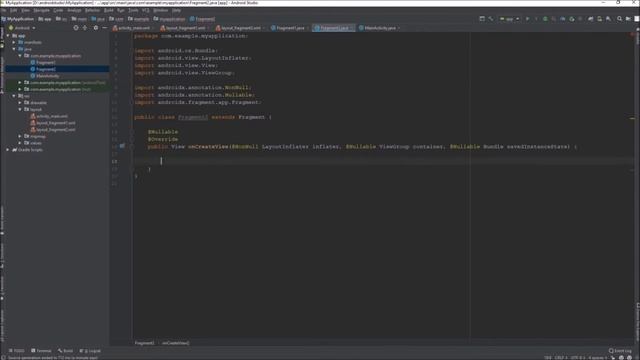640x360 pixels.
Task: Collapse the app module in tree
Action: coord(8,36)
